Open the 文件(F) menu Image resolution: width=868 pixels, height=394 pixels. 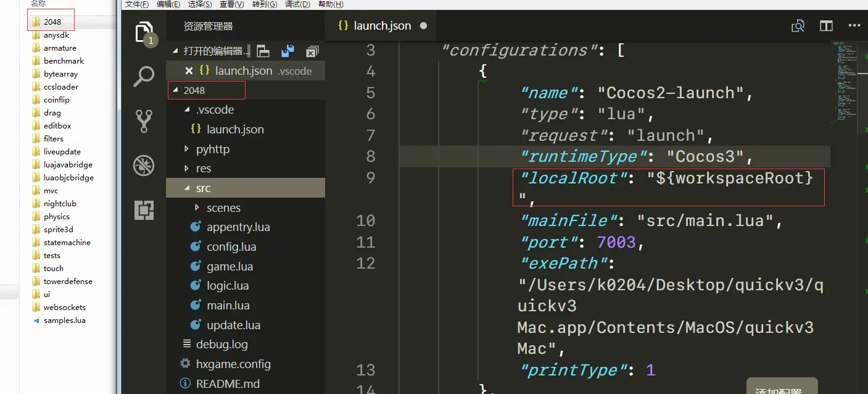click(137, 4)
